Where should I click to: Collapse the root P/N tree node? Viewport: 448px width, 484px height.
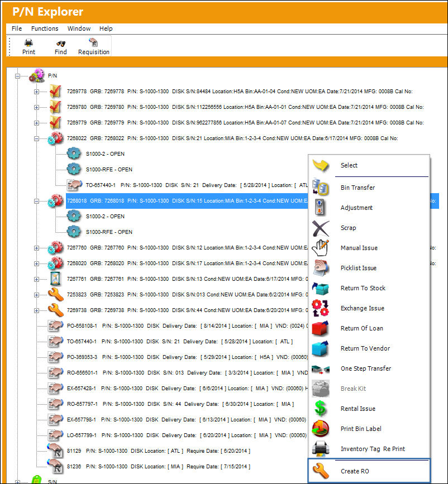18,76
